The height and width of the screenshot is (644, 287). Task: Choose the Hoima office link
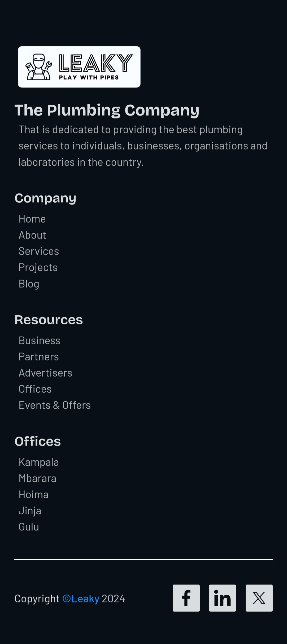pos(34,495)
